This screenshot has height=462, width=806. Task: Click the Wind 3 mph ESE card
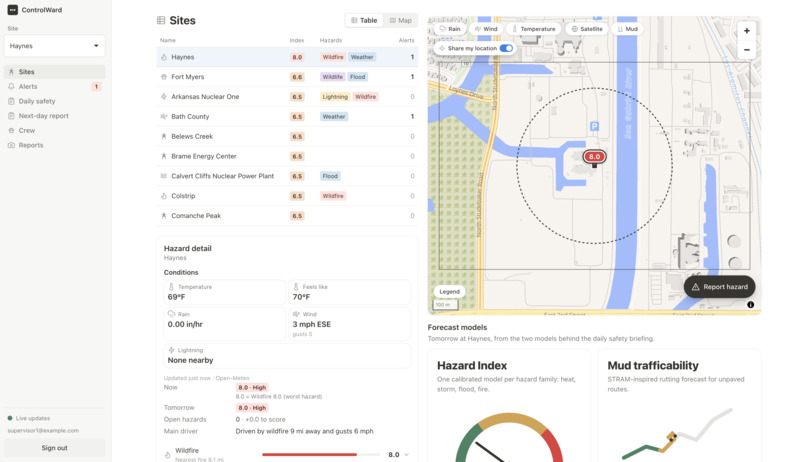(350, 324)
